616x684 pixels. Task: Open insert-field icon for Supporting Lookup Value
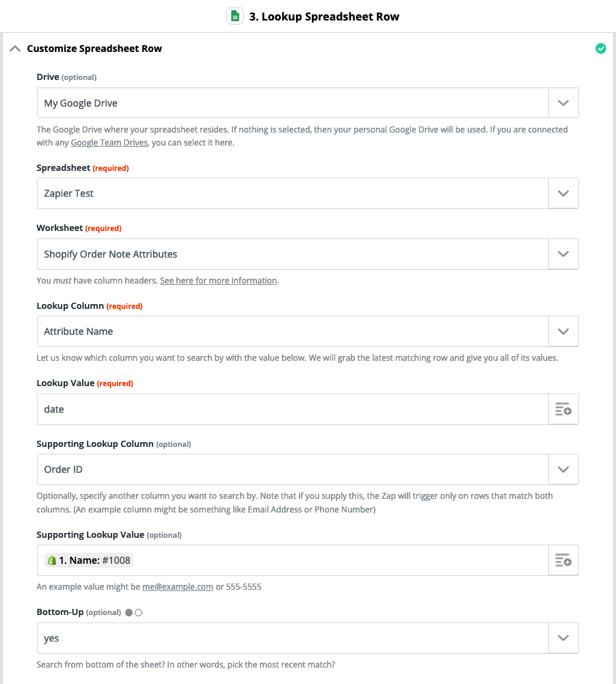click(x=563, y=560)
